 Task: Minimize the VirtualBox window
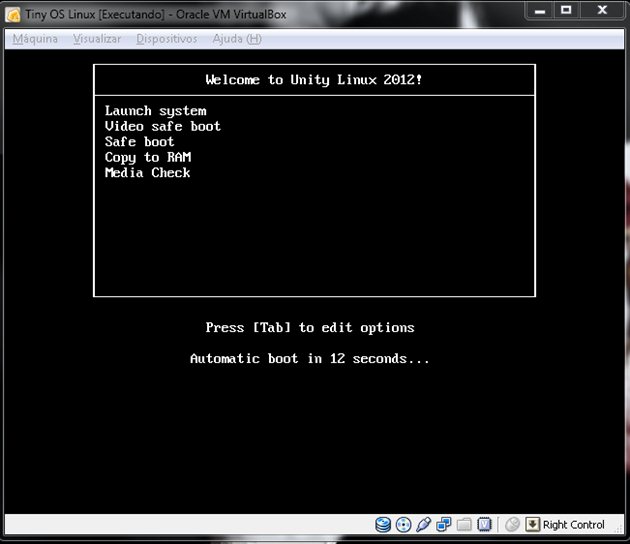point(540,10)
